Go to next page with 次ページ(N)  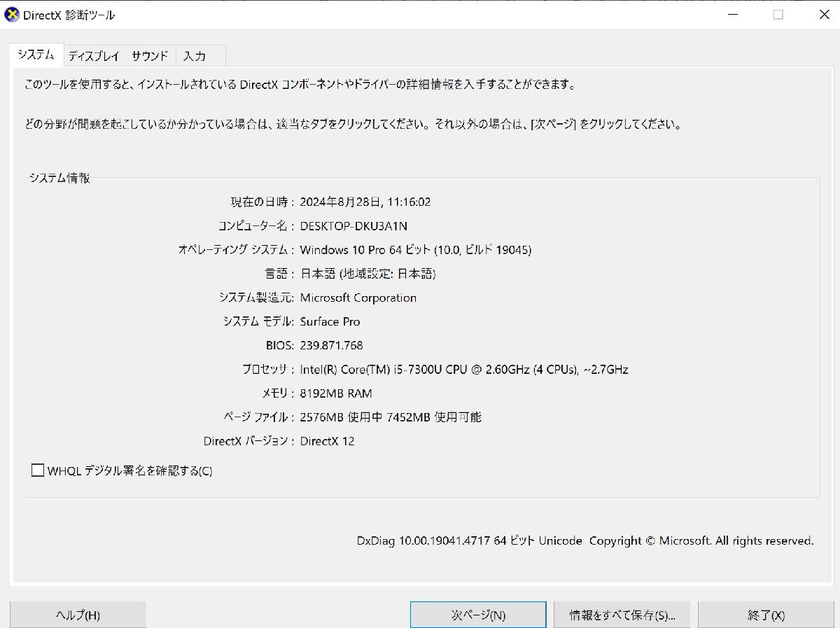[x=478, y=615]
